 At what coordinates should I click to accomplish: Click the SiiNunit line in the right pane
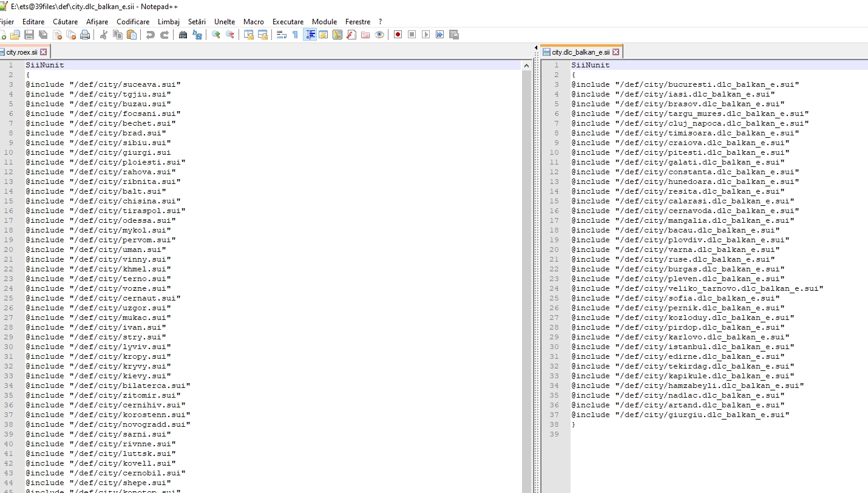click(719, 65)
